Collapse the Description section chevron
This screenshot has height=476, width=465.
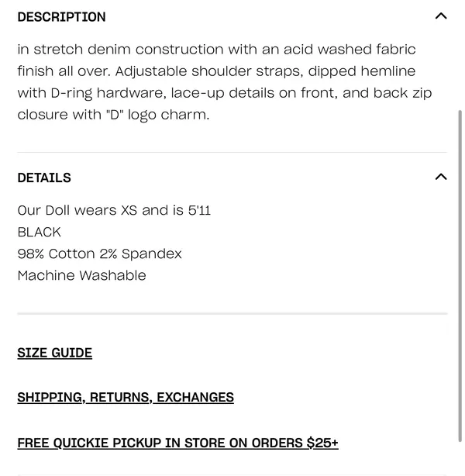(x=441, y=16)
